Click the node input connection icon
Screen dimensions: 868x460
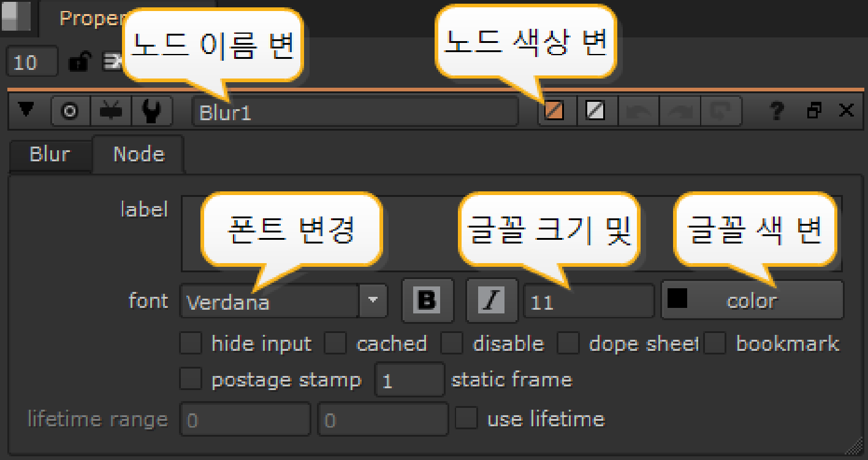point(111,112)
